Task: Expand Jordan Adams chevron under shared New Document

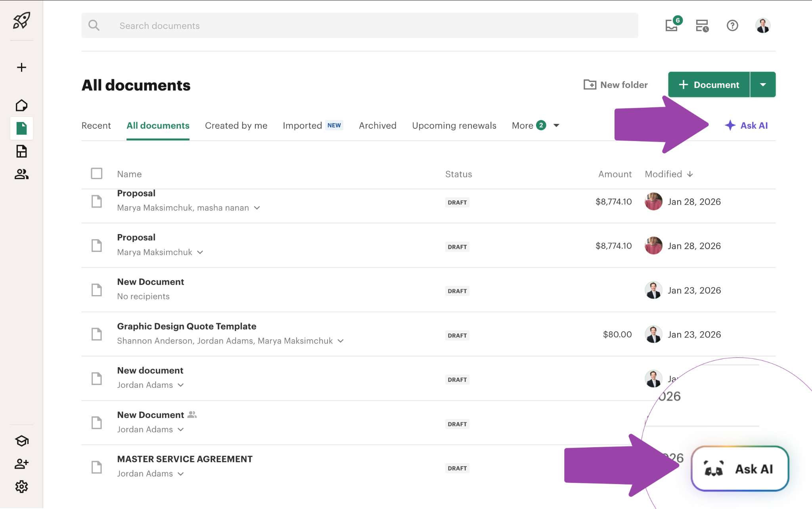Action: (181, 429)
